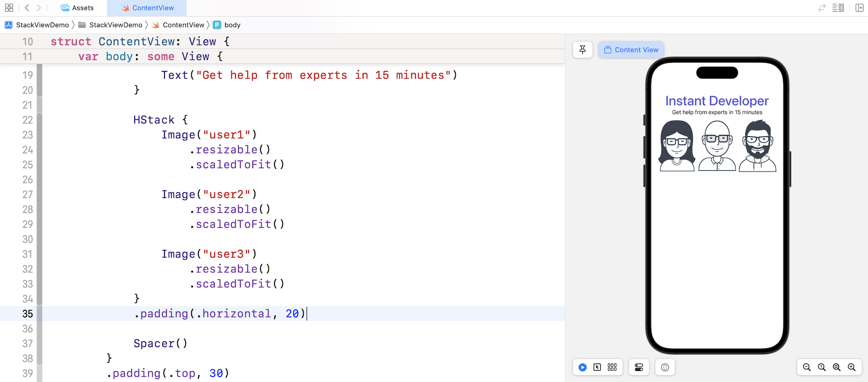Select the Content View preview button
This screenshot has width=868, height=382.
pyautogui.click(x=631, y=50)
